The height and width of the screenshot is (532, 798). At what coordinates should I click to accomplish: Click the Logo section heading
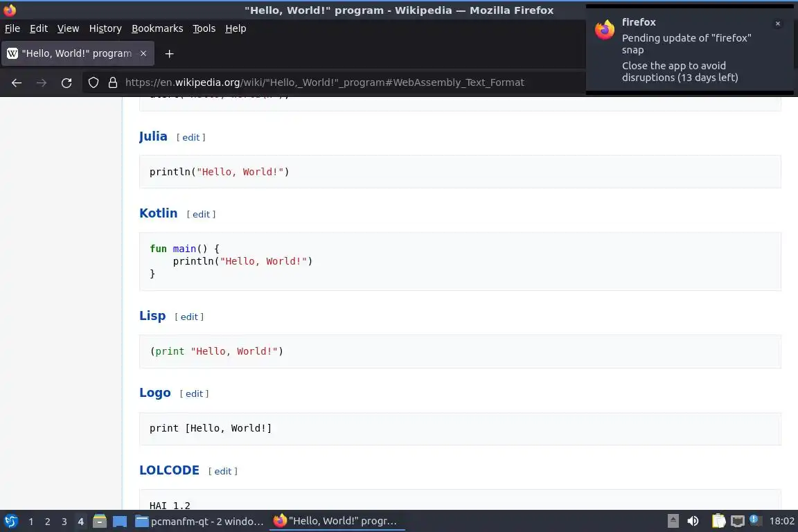155,393
